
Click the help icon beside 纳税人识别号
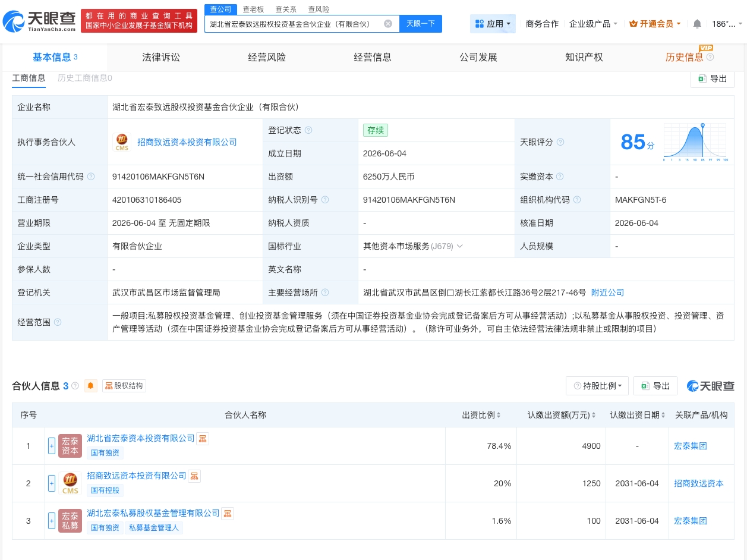[325, 200]
